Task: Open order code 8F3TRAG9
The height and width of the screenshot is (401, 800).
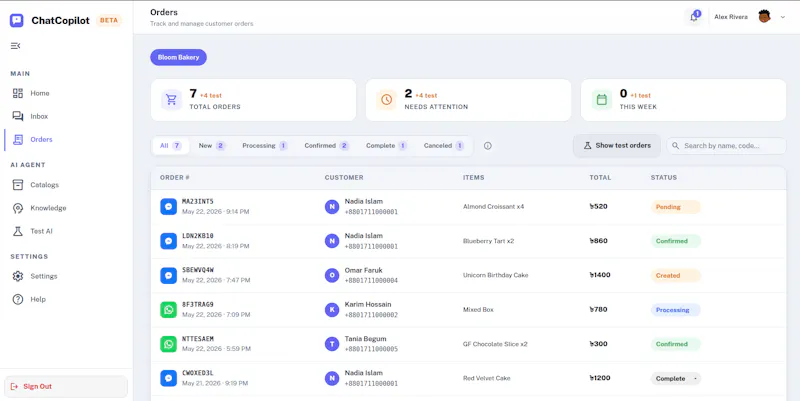Action: click(198, 305)
